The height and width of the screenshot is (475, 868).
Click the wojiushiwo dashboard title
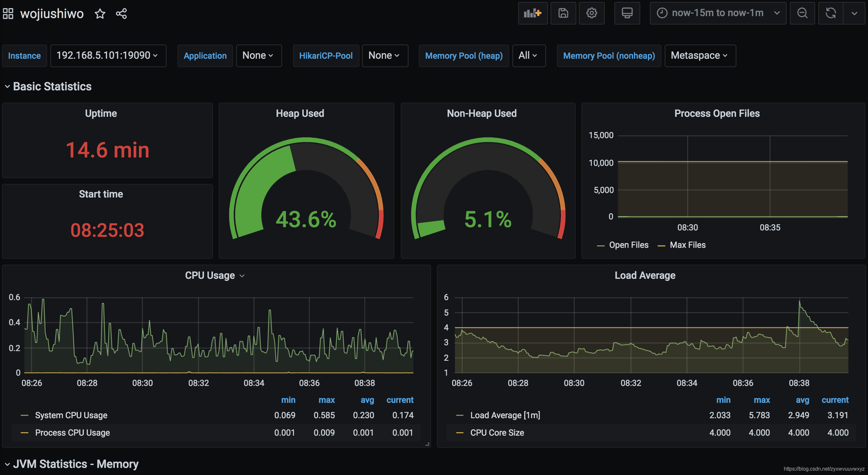coord(52,14)
